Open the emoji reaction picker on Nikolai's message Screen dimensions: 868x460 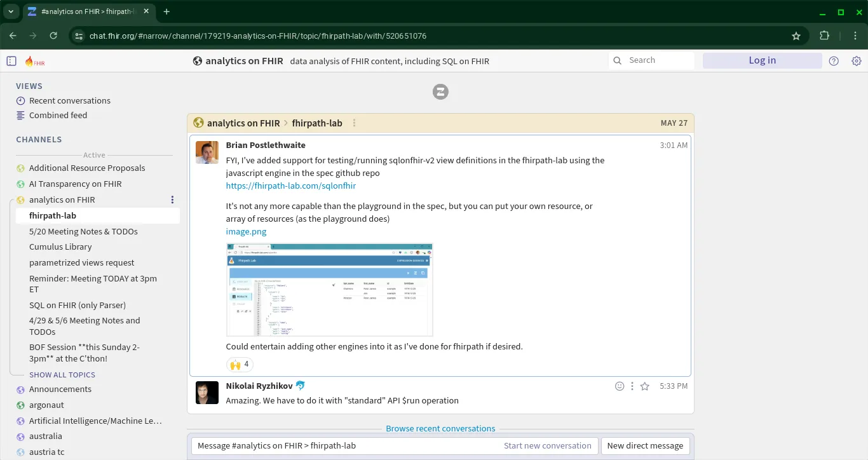point(620,386)
